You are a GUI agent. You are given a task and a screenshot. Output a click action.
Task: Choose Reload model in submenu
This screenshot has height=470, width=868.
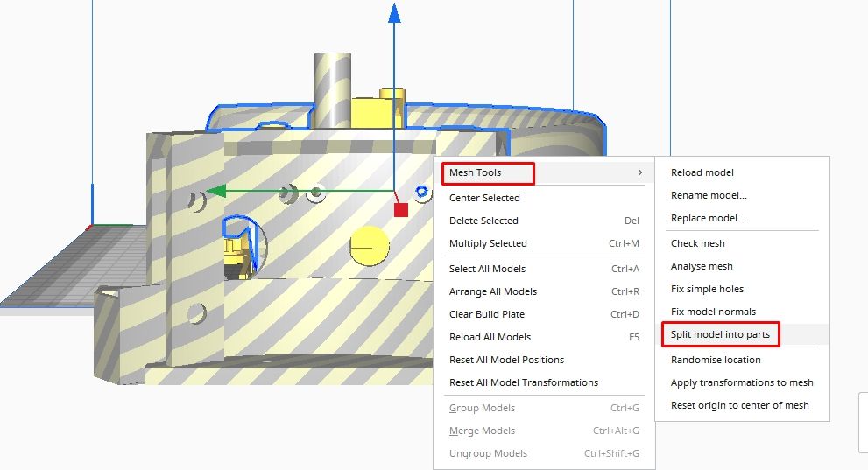click(x=742, y=172)
